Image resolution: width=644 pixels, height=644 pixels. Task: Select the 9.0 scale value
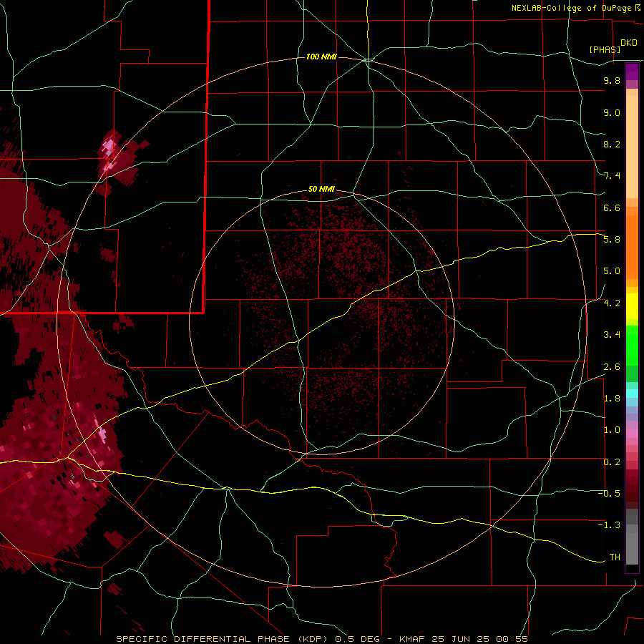point(612,112)
